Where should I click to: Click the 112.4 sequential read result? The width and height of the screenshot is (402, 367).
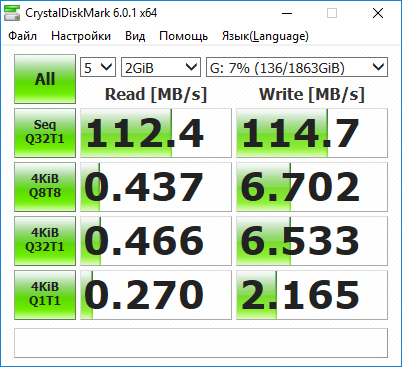156,133
